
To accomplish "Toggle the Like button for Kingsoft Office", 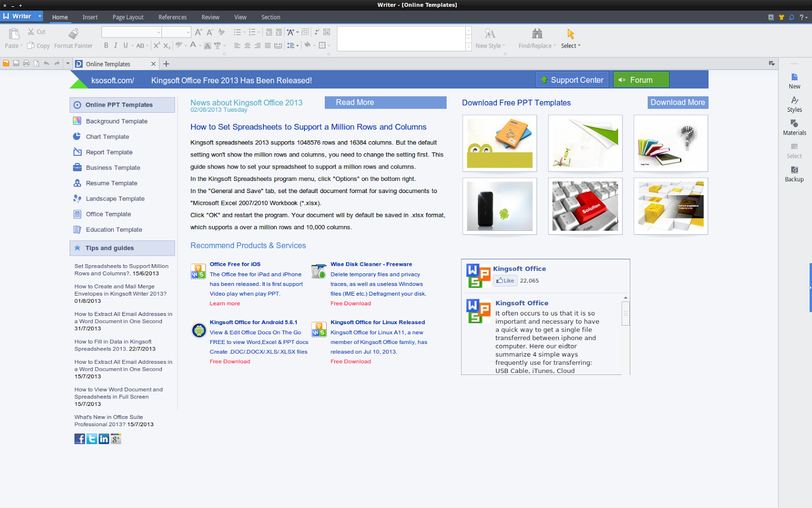I will 505,280.
